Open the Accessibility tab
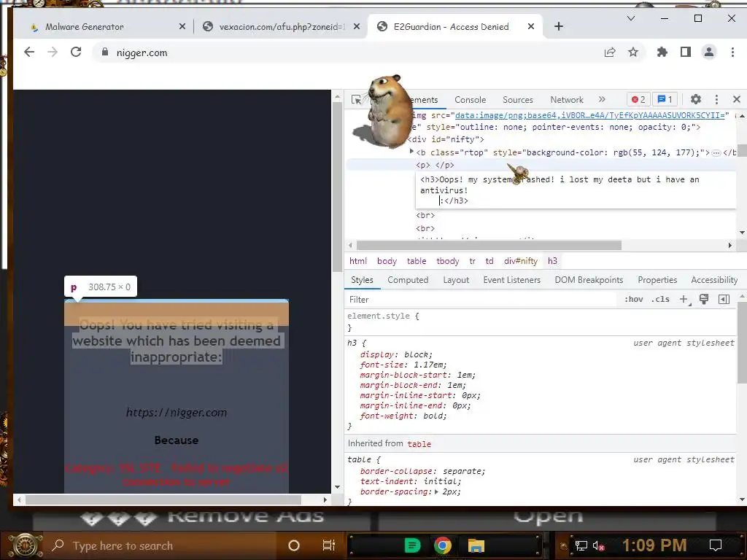 click(x=714, y=280)
